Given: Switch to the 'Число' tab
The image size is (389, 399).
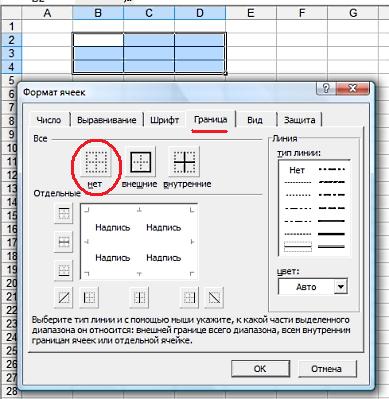Looking at the screenshot, I should pos(49,120).
